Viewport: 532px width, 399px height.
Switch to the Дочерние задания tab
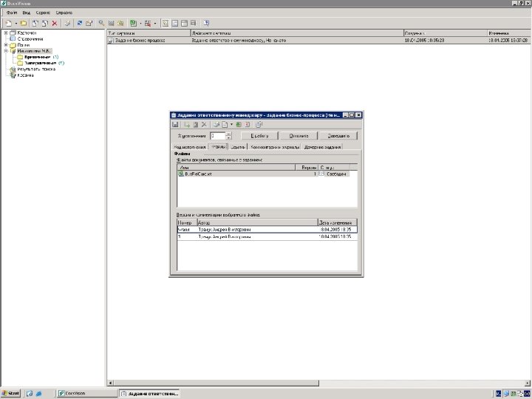[322, 147]
